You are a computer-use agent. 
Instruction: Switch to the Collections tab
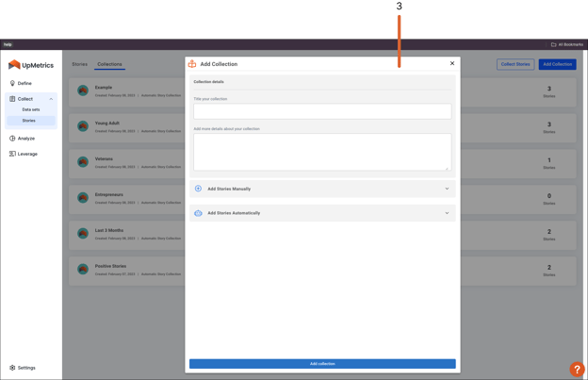[x=109, y=64]
